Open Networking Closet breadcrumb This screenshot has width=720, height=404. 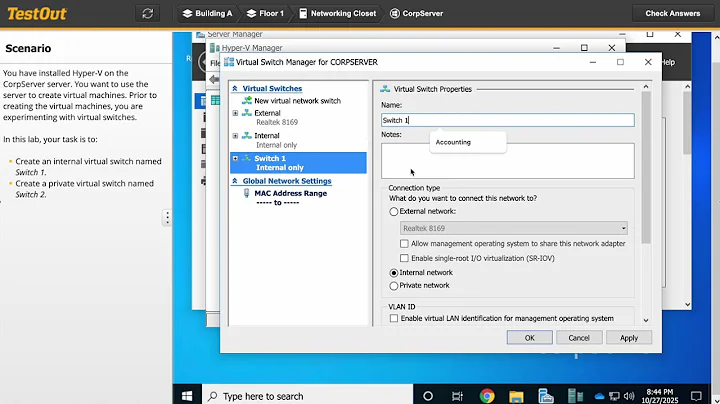coord(338,13)
